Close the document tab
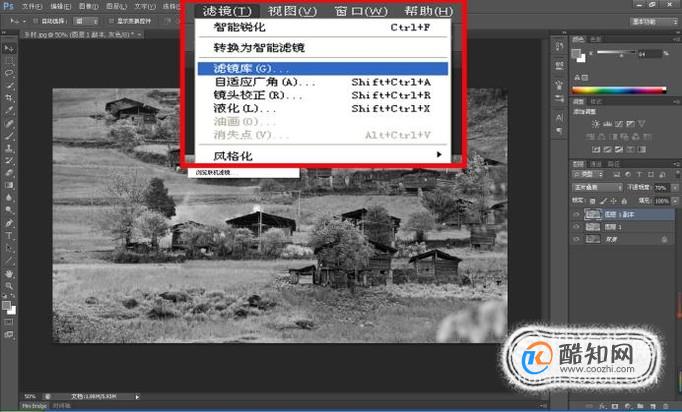 [x=139, y=34]
